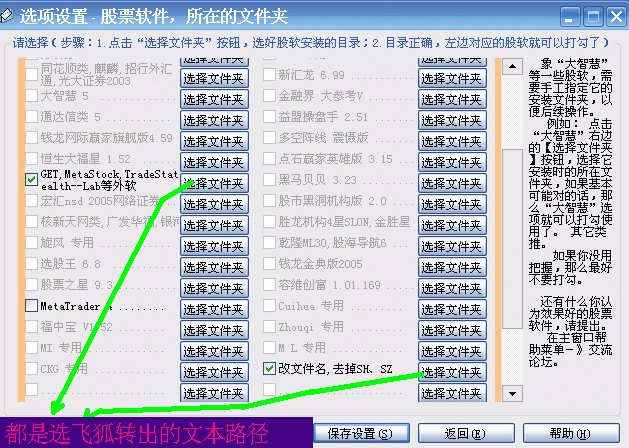Check the 黑马贝贝 3.23 checkbox
This screenshot has height=448, width=629.
[x=269, y=179]
